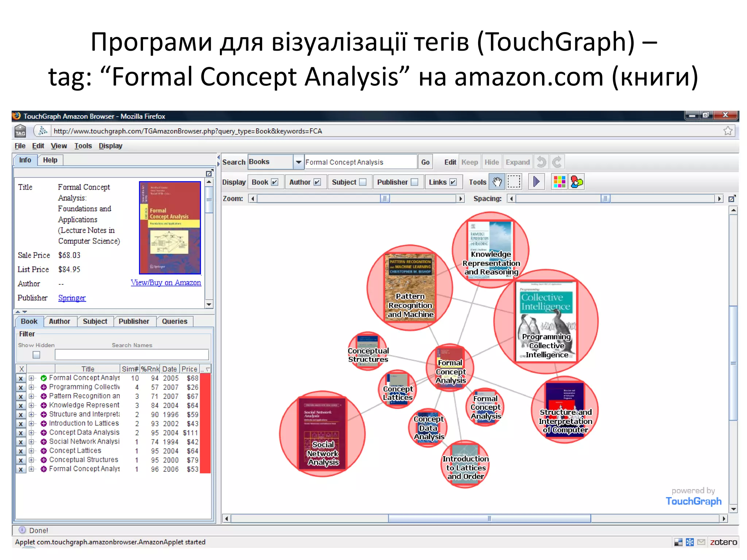Click the bookmark star in address bar
747x560 pixels.
point(728,131)
